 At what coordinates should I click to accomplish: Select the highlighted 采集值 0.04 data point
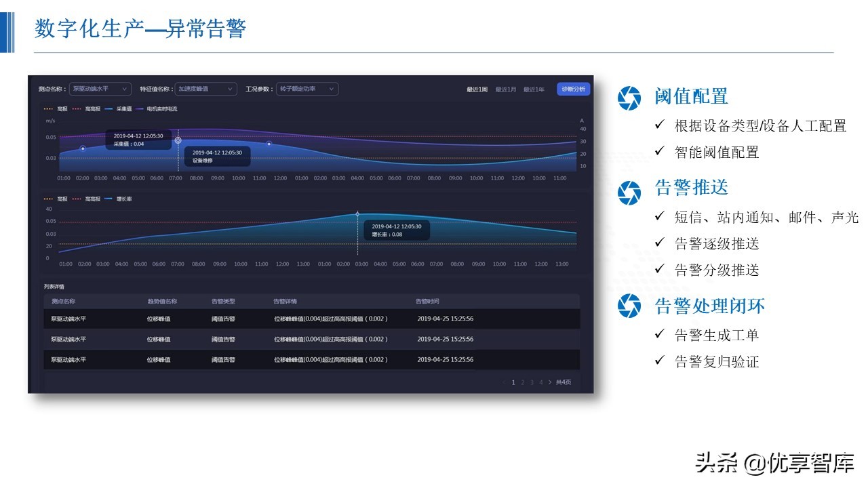(x=178, y=140)
